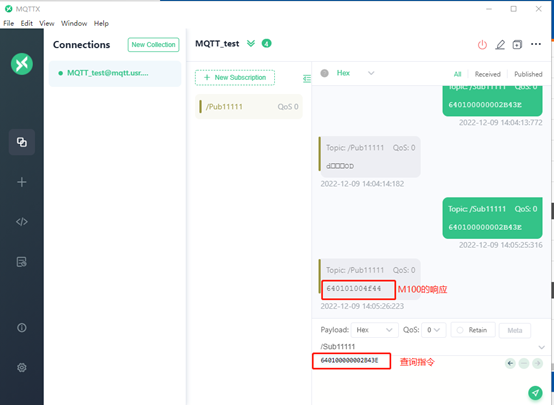This screenshot has width=555, height=406.
Task: Expand connection details double chevron
Action: (x=251, y=44)
